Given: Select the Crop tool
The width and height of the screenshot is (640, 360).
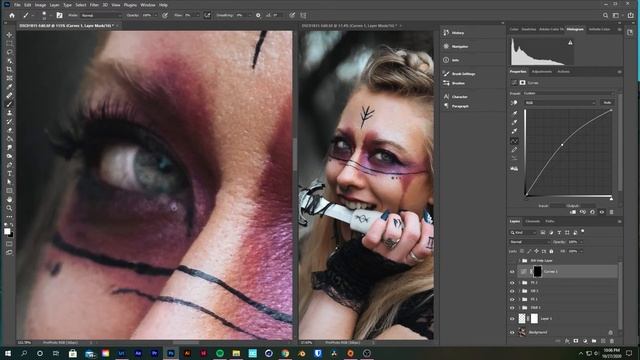Looking at the screenshot, I should 9,69.
